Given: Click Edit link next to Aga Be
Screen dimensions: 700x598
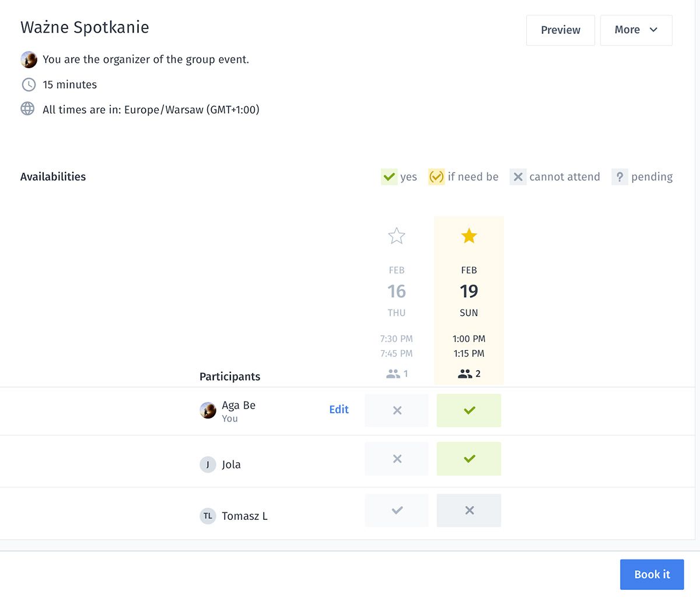Looking at the screenshot, I should point(339,410).
